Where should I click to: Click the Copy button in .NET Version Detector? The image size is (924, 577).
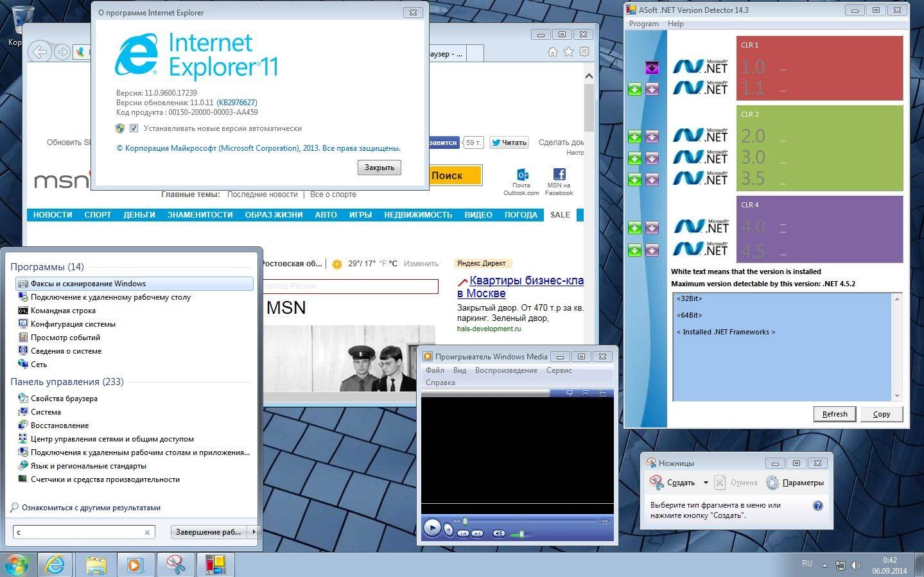(882, 414)
